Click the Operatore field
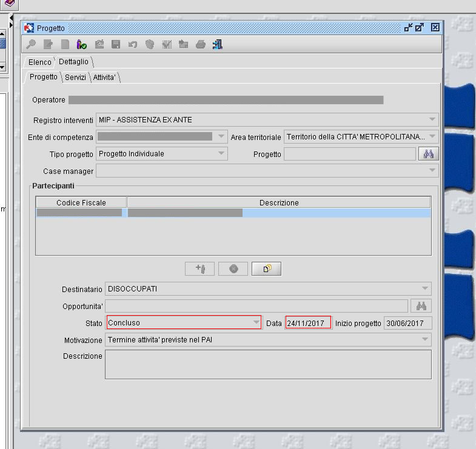Screen dimensions: 476x449 point(226,100)
